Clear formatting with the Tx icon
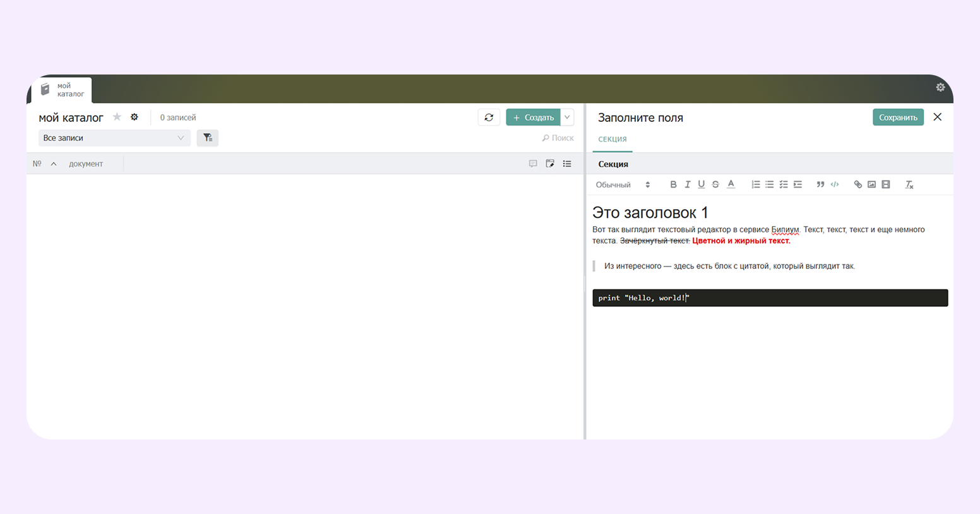 pyautogui.click(x=909, y=184)
